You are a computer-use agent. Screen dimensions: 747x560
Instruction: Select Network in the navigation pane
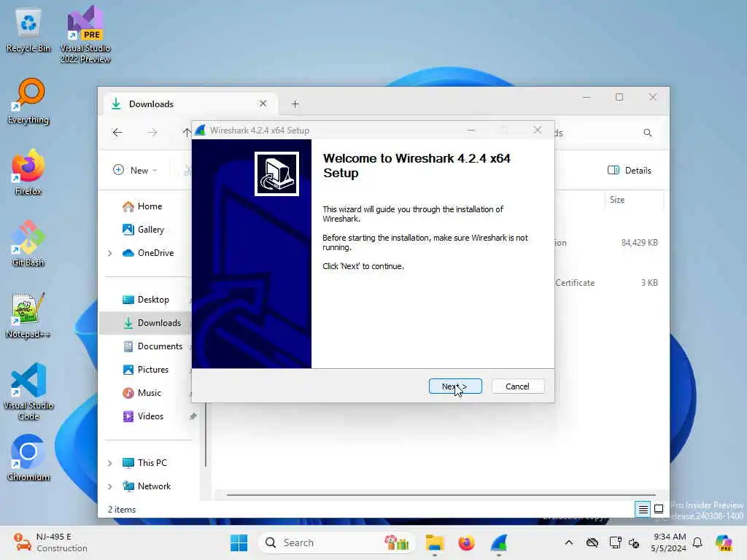147,486
